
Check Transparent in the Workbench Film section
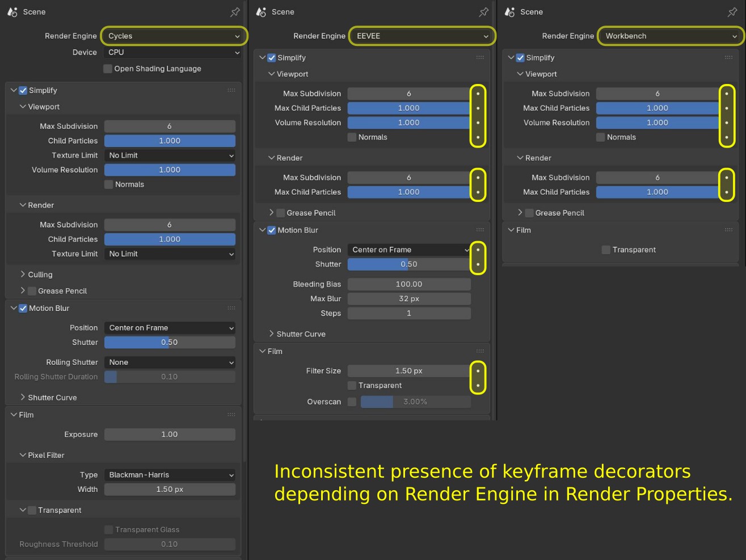[606, 250]
